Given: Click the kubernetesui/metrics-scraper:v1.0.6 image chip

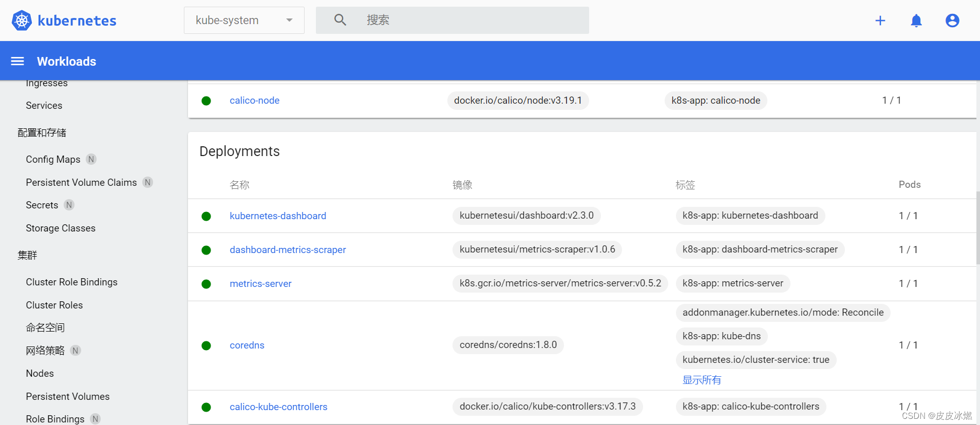Looking at the screenshot, I should [537, 249].
